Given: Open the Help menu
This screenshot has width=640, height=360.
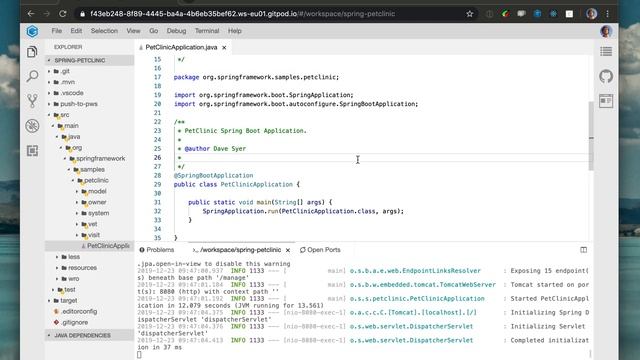Looking at the screenshot, I should click(x=235, y=31).
